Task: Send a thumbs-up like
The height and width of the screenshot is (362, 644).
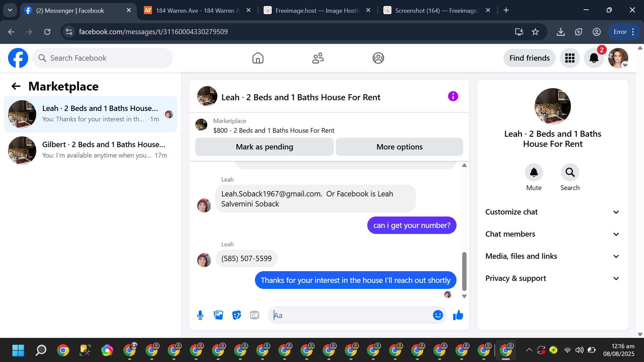Action: pyautogui.click(x=458, y=315)
